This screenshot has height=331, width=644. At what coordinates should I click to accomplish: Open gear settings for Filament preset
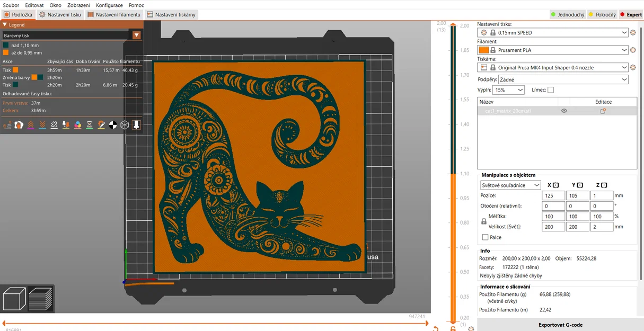[633, 50]
